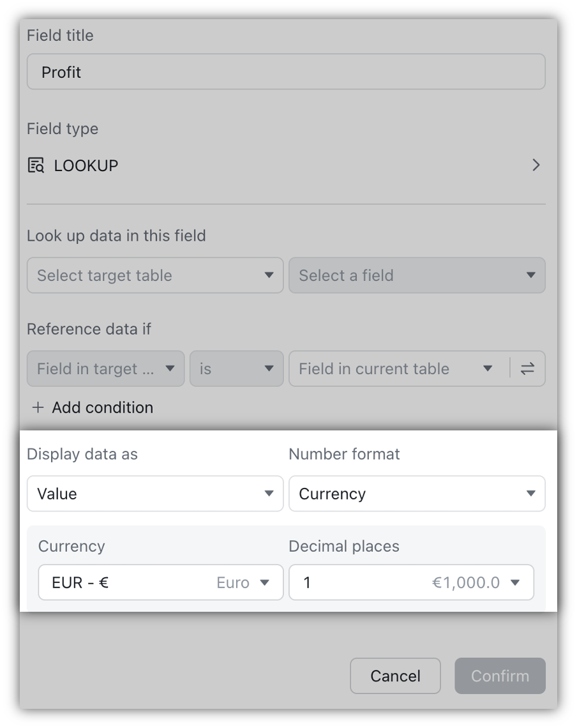
Task: Open the 'Field in target' dropdown
Action: [x=105, y=368]
